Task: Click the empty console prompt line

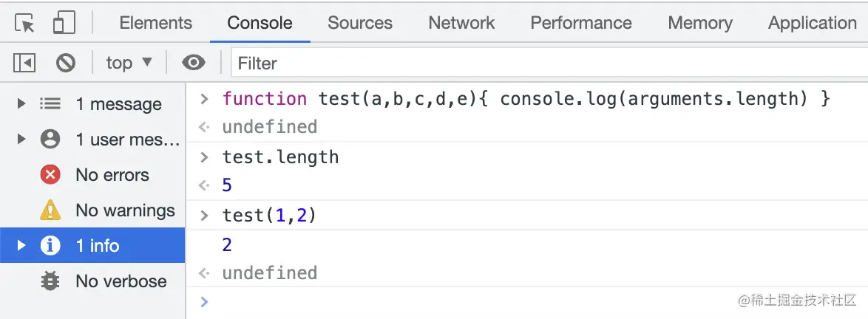Action: click(x=518, y=302)
